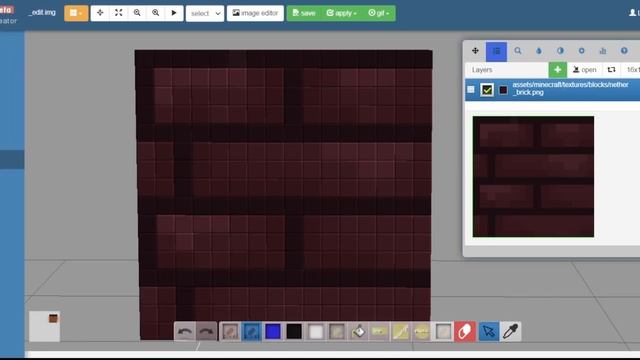Select the yellow rectangle tool icon

(379, 331)
